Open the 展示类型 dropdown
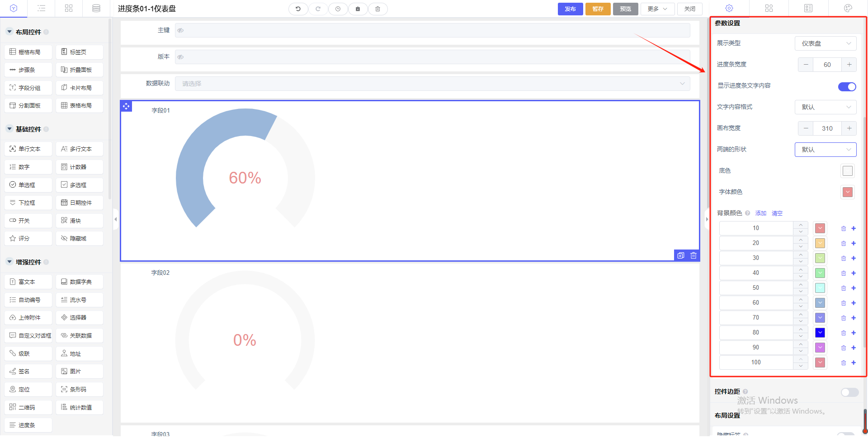Screen dimensions: 868x438 tap(826, 43)
